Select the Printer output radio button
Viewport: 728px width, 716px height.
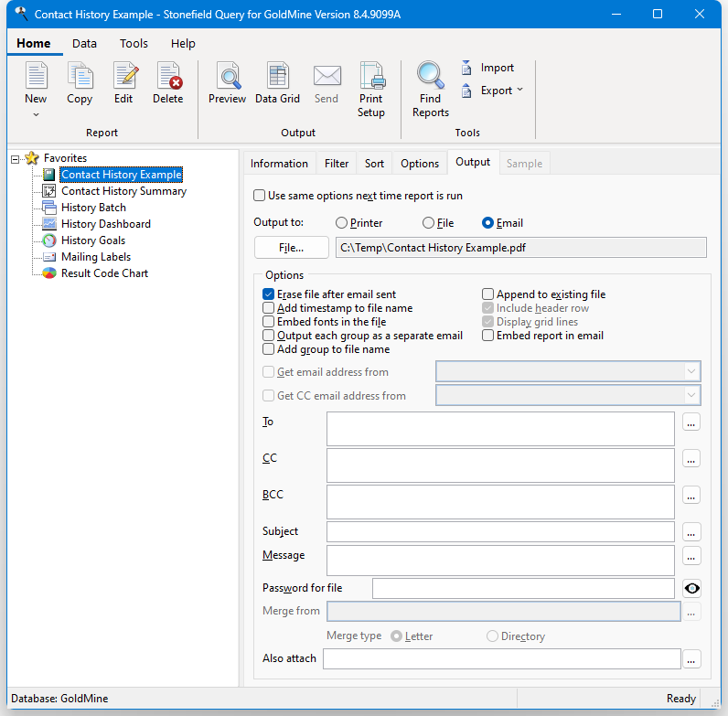[x=341, y=223]
